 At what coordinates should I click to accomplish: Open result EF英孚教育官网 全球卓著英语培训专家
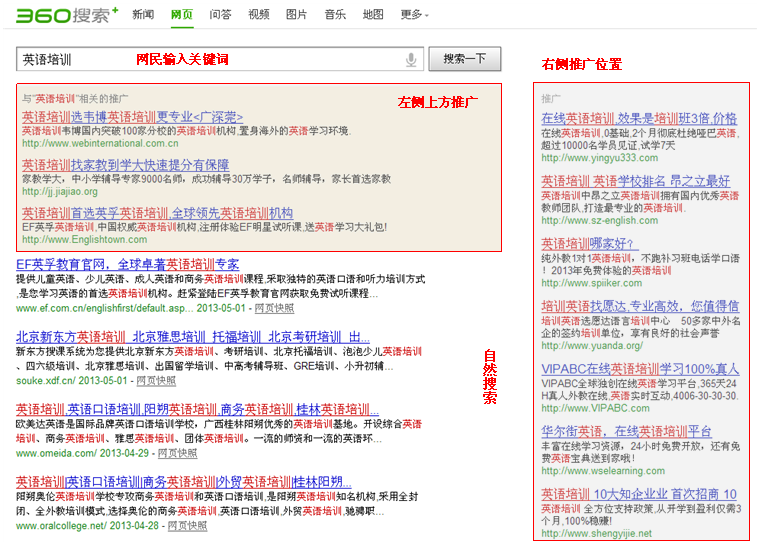point(127,265)
